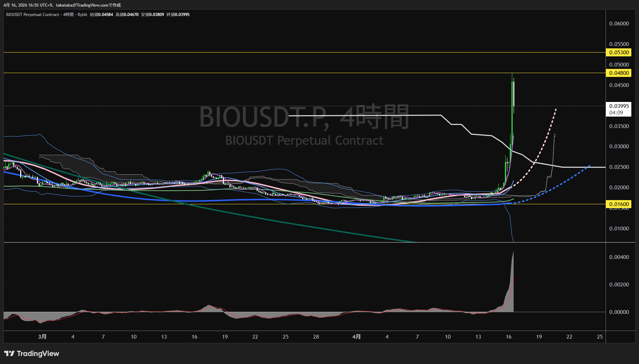Click the 0.06000 tick on the price scale
This screenshot has height=364, width=639.
[x=619, y=24]
